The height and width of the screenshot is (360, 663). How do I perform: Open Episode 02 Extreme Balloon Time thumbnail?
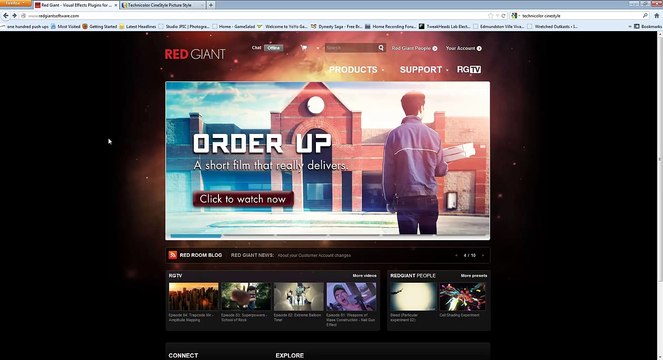(x=299, y=297)
